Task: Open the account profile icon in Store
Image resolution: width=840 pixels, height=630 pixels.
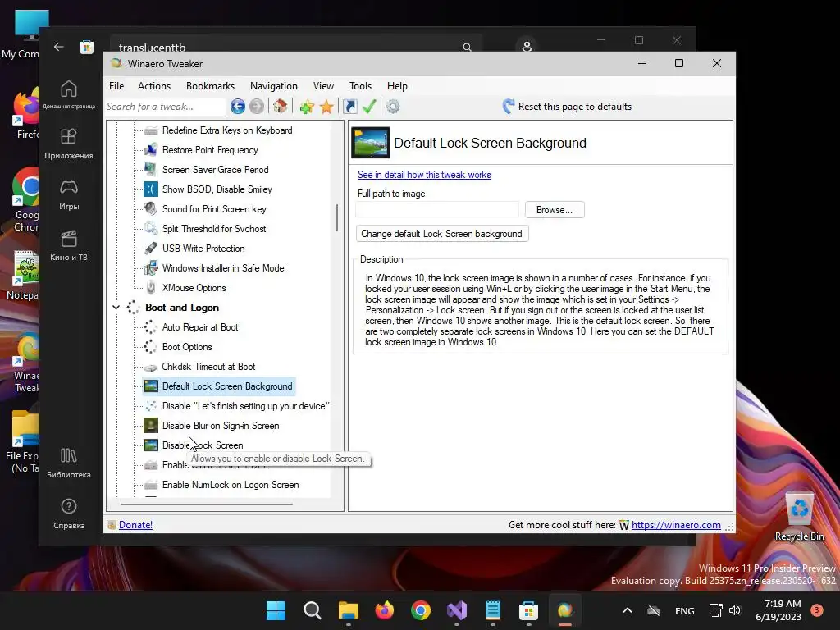Action: 527,47
